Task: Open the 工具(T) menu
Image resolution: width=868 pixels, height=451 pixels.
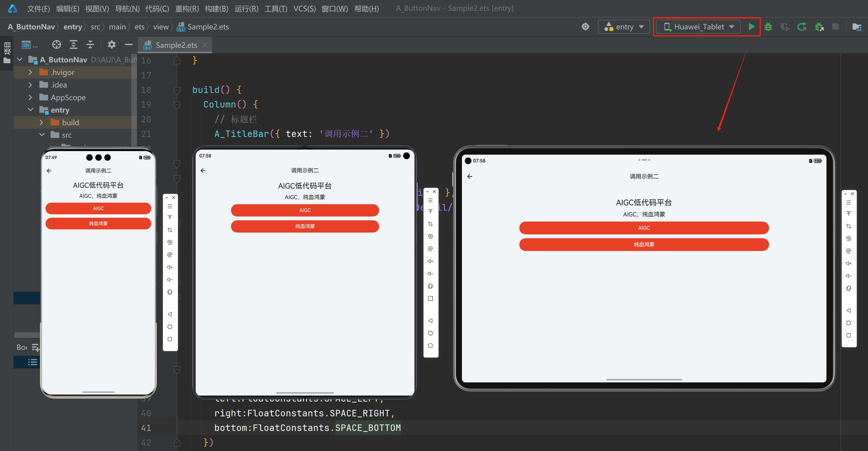Action: [x=276, y=8]
